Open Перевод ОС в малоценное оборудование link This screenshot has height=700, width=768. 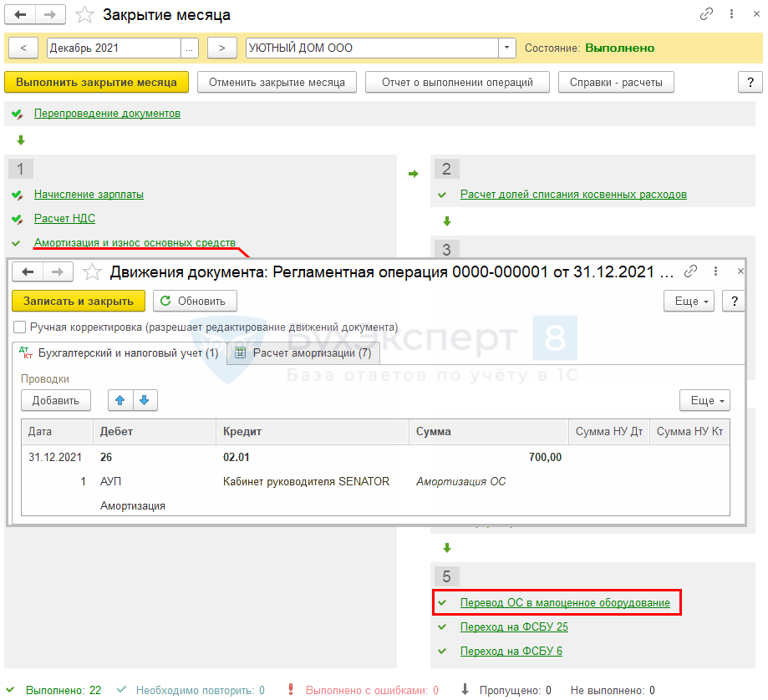tap(565, 602)
